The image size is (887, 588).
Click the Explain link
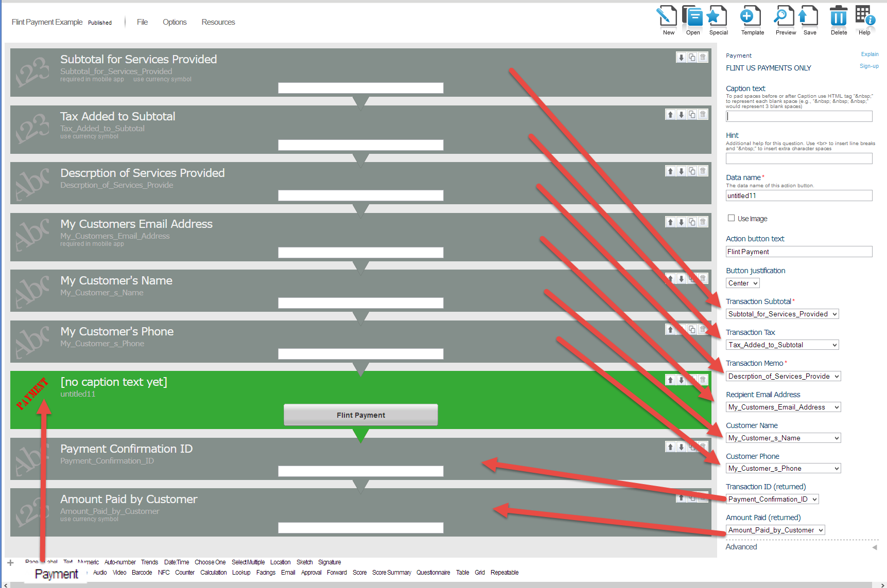tap(869, 54)
